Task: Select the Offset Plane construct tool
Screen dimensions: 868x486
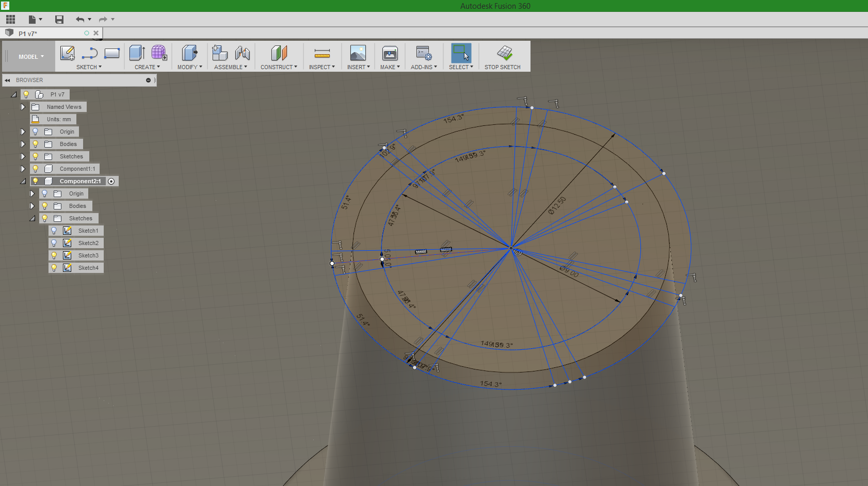Action: coord(279,53)
